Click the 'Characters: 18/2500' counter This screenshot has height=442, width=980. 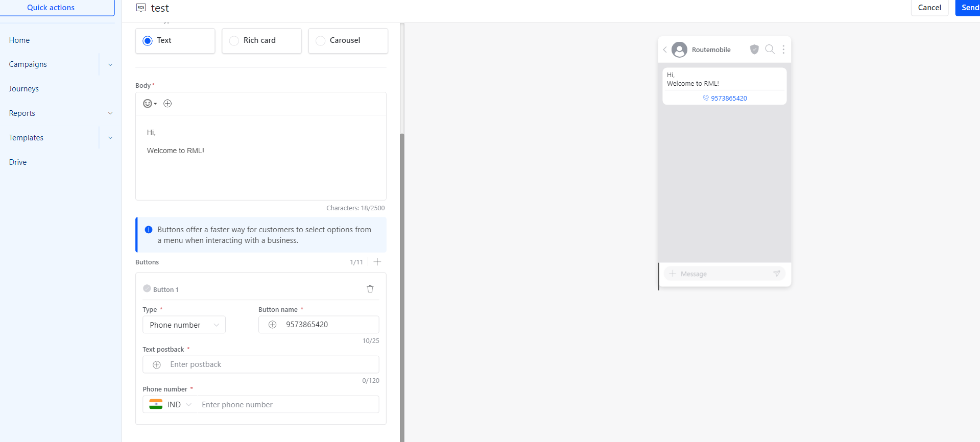pyautogui.click(x=355, y=208)
